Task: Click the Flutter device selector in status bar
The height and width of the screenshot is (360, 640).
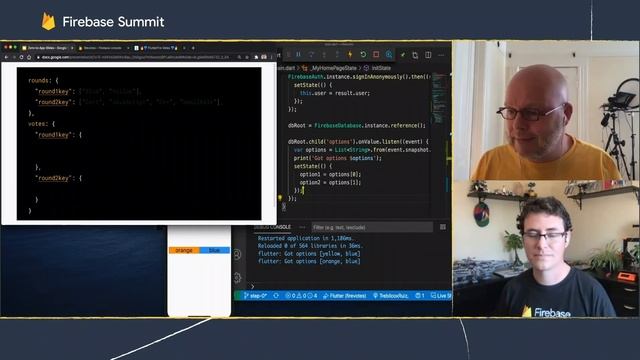Action: coord(344,296)
